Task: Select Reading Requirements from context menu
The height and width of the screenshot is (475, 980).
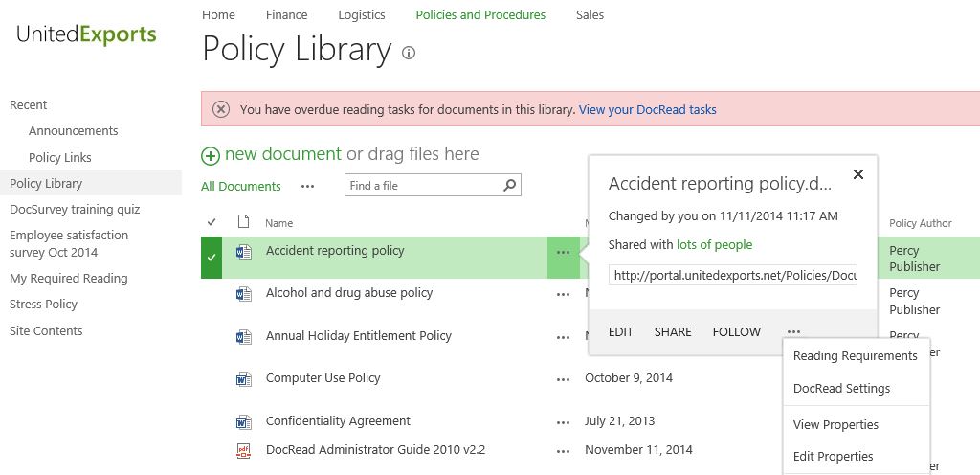Action: click(x=855, y=355)
